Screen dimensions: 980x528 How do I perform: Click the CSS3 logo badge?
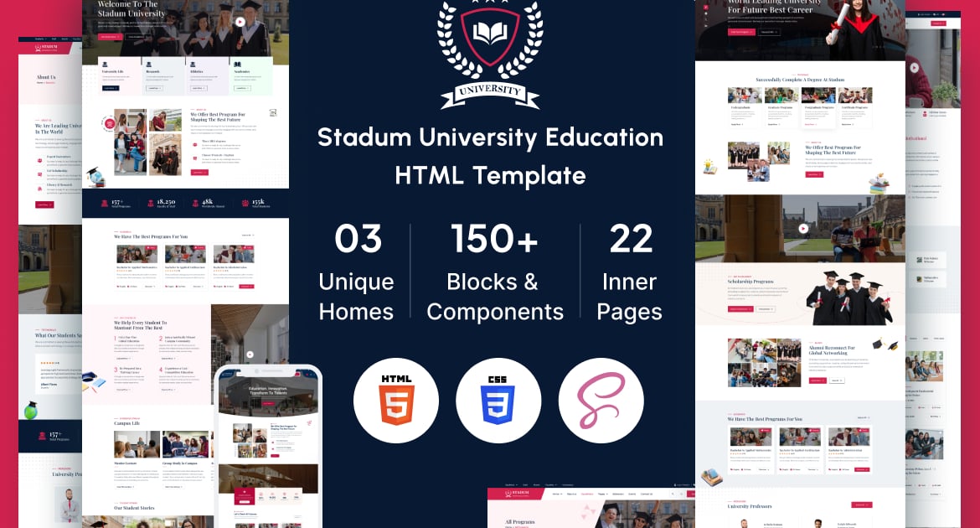tap(498, 401)
